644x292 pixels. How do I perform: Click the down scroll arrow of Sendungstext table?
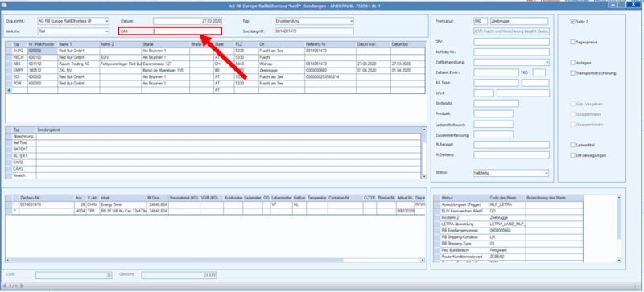click(x=424, y=177)
